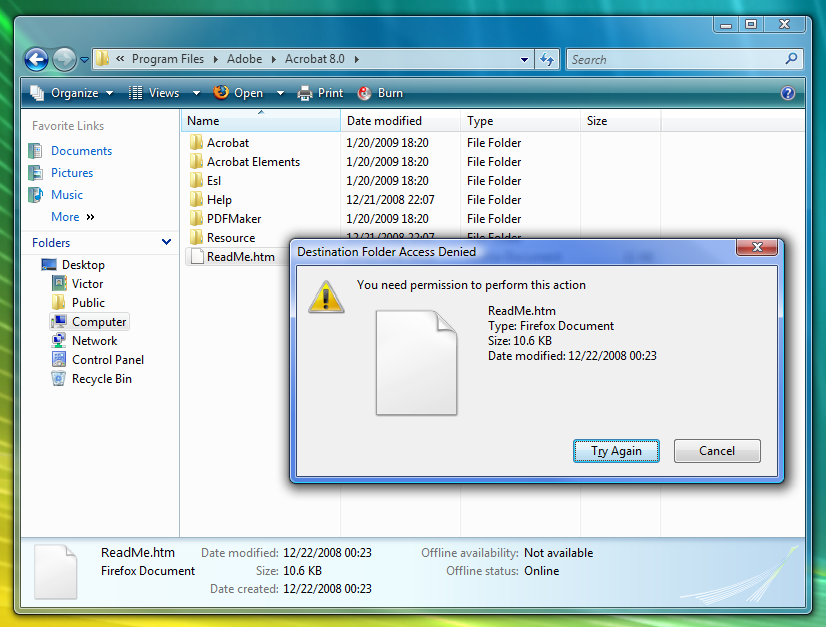Click File Folder type for Acrobat Elements

point(494,162)
